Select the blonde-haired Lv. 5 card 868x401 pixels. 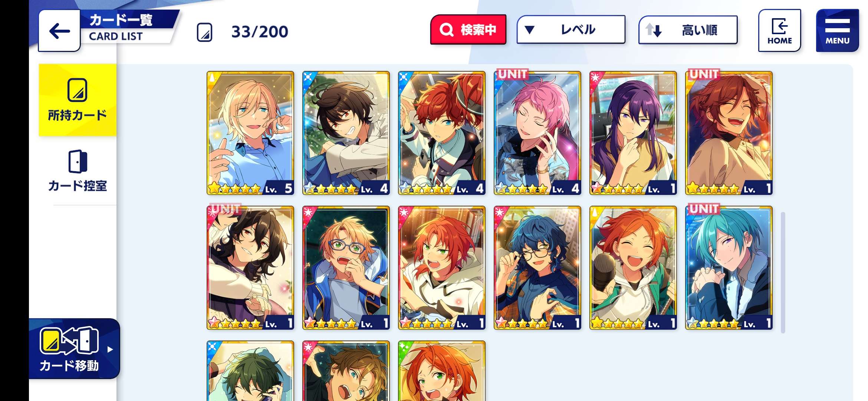[x=250, y=133]
